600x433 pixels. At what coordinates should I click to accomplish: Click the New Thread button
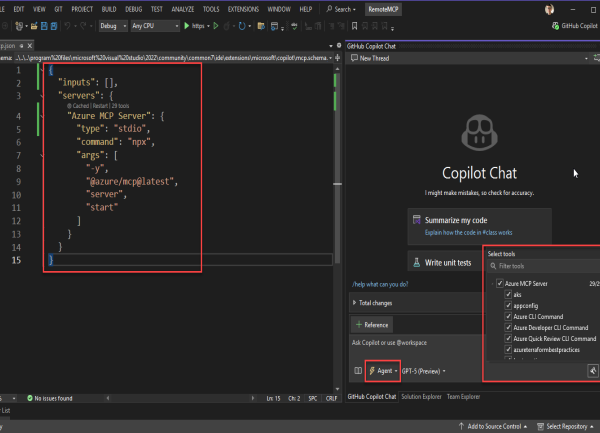[370, 58]
